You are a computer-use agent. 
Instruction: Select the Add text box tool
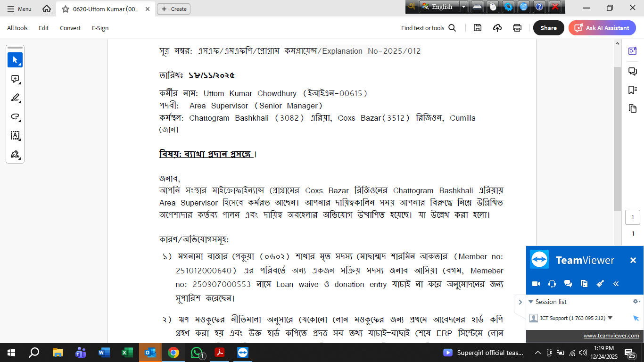[x=15, y=136]
